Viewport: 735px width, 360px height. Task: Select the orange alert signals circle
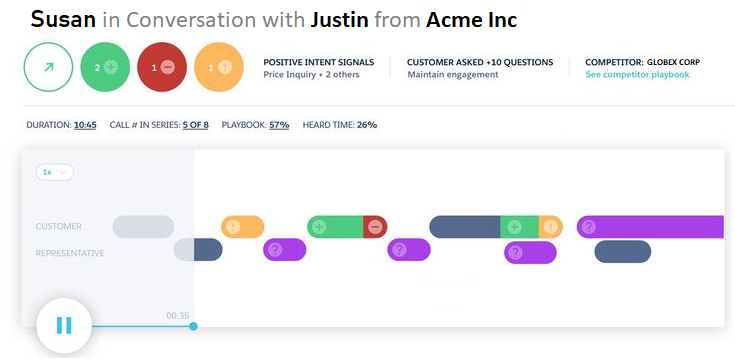[218, 67]
